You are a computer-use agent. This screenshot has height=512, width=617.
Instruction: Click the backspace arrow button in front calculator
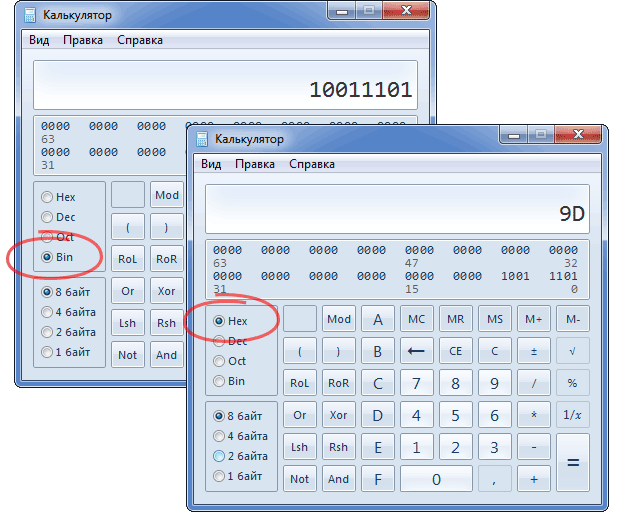416,351
